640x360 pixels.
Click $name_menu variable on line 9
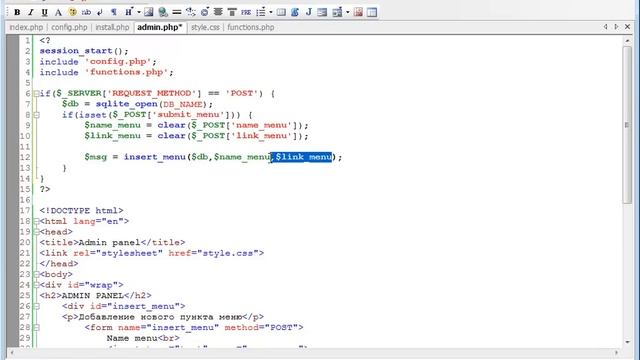tap(113, 125)
